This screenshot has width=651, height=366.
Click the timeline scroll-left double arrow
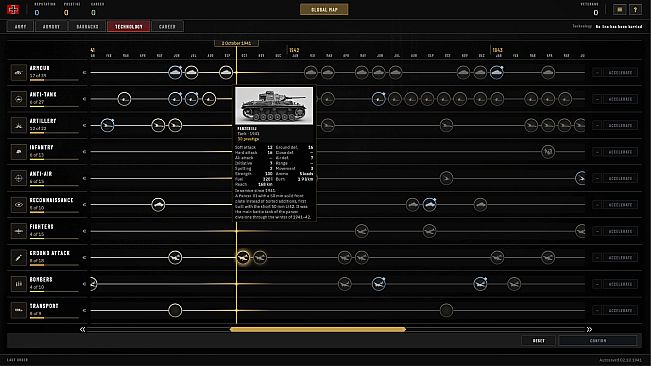pos(83,329)
